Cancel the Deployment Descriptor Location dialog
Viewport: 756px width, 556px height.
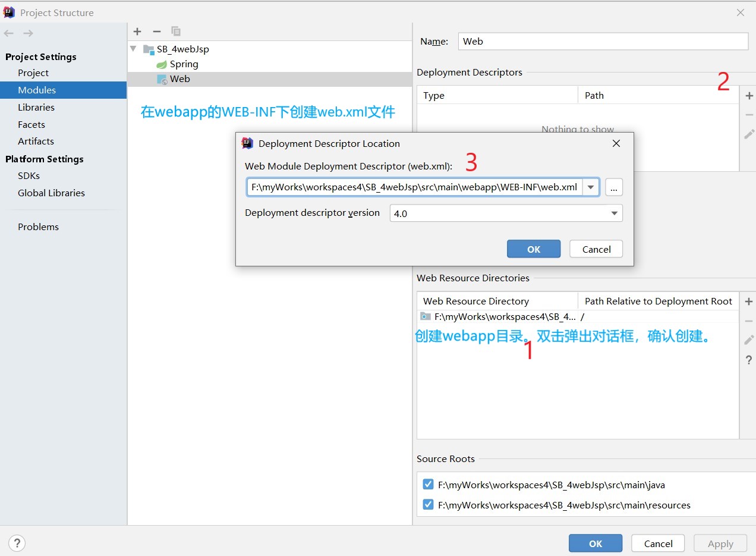tap(596, 249)
